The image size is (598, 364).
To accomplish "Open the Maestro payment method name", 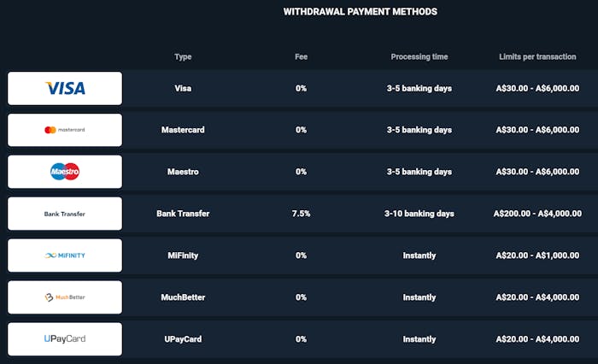I will [183, 172].
